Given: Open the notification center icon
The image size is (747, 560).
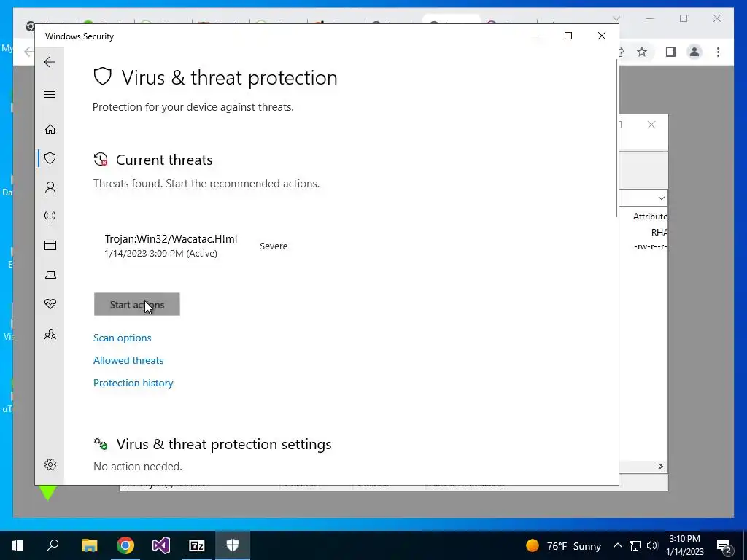Looking at the screenshot, I should pyautogui.click(x=724, y=545).
